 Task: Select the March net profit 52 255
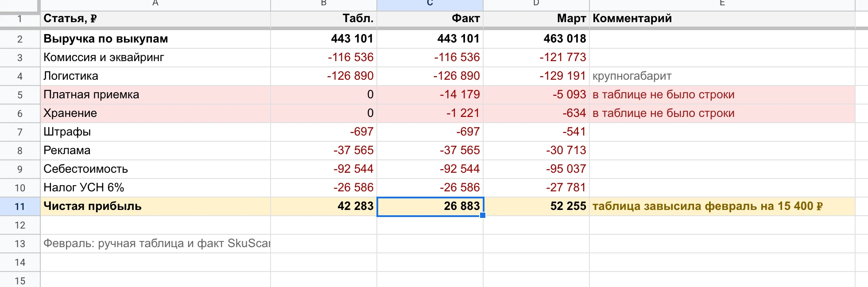point(536,206)
